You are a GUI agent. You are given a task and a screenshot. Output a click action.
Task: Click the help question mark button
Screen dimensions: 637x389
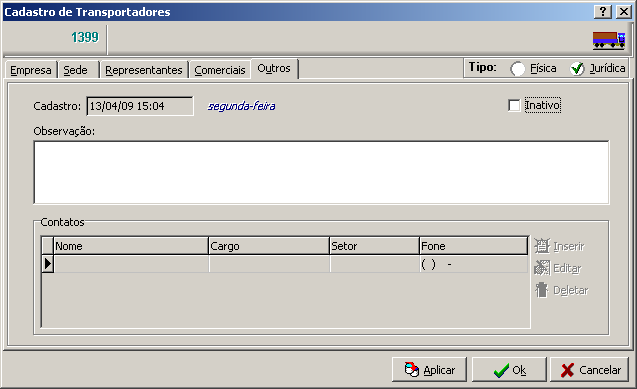coord(603,11)
